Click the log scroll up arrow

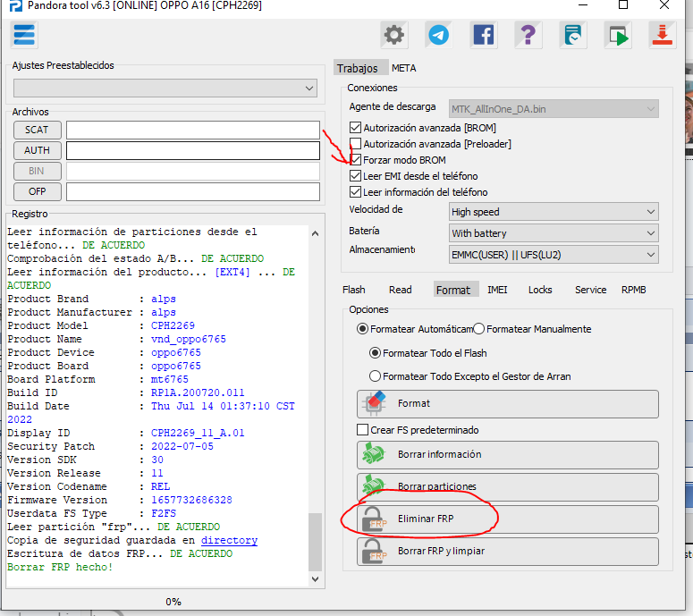click(x=315, y=233)
